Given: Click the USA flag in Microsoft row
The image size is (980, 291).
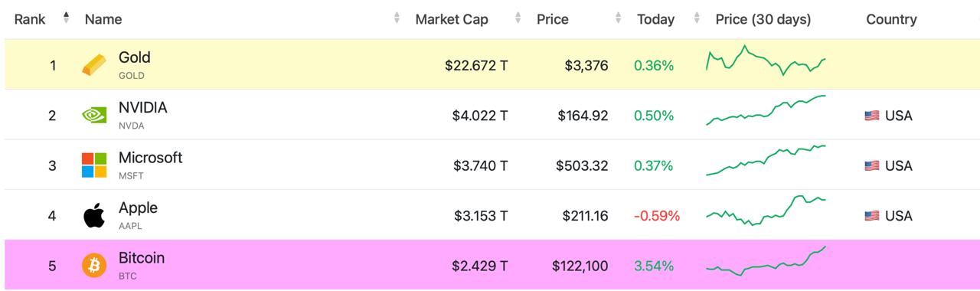Looking at the screenshot, I should pos(871,165).
